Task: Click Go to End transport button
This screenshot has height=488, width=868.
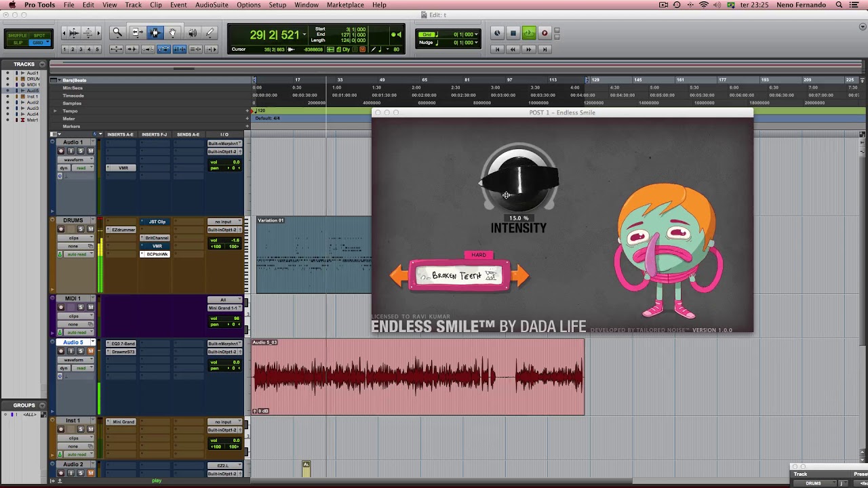Action: coord(544,49)
